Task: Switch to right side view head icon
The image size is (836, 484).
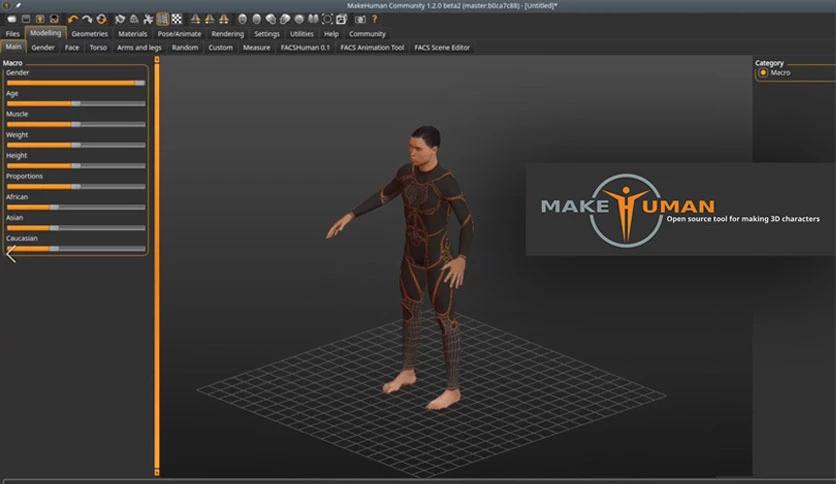Action: coord(285,19)
